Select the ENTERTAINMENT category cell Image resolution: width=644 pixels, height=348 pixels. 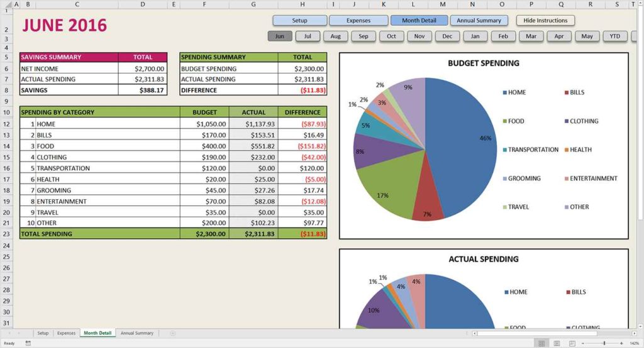(108, 201)
